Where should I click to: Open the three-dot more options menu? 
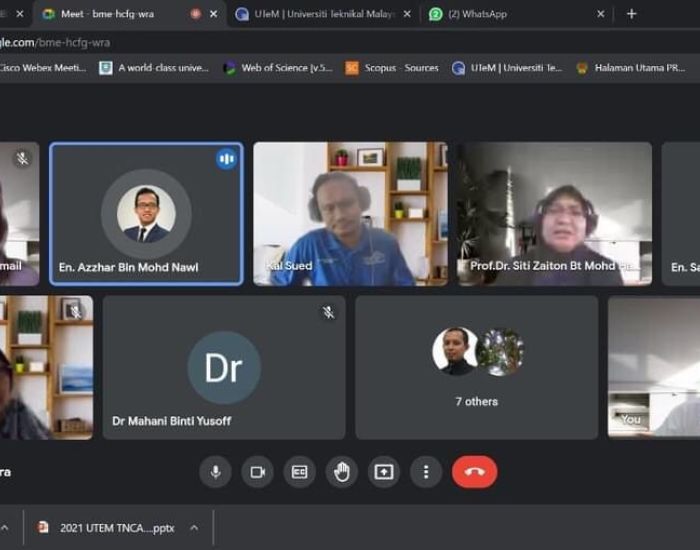(426, 472)
